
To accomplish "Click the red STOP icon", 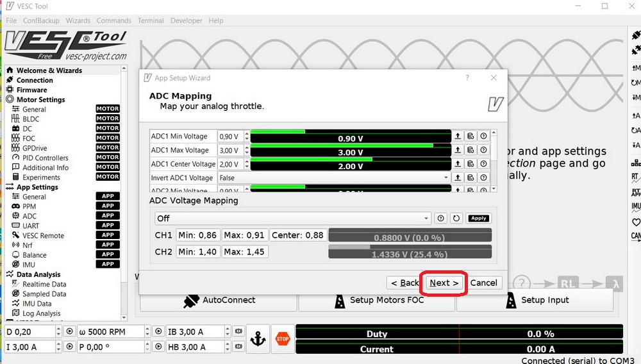I will 282,340.
